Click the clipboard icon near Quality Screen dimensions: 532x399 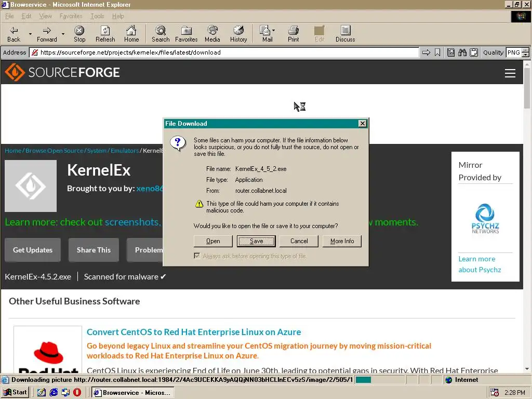[x=474, y=52]
